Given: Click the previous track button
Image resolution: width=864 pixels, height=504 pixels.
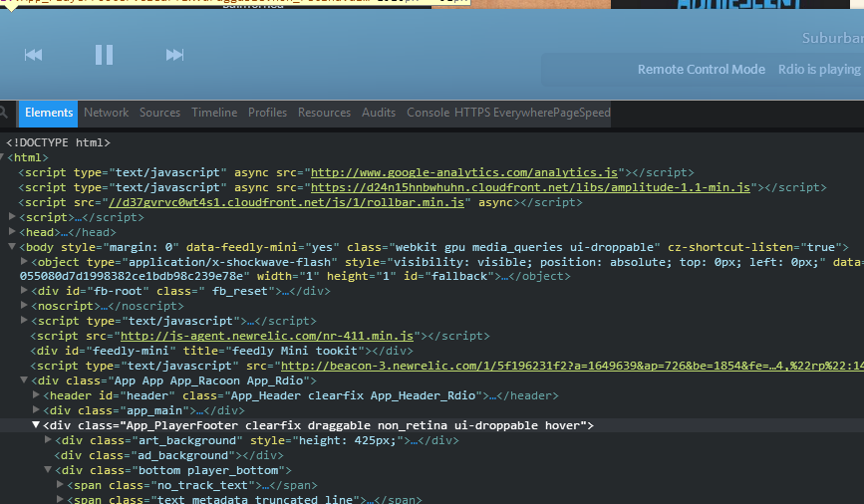Looking at the screenshot, I should click(34, 55).
